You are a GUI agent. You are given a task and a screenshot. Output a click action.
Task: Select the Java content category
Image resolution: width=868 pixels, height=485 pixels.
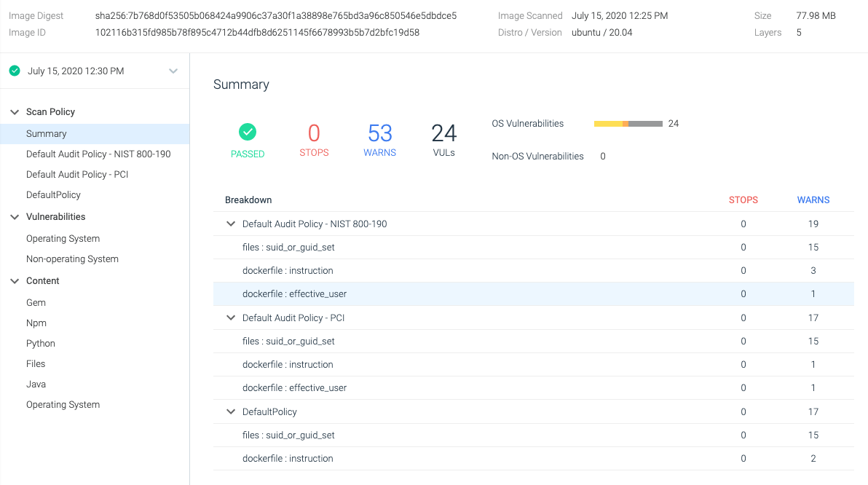coord(34,384)
